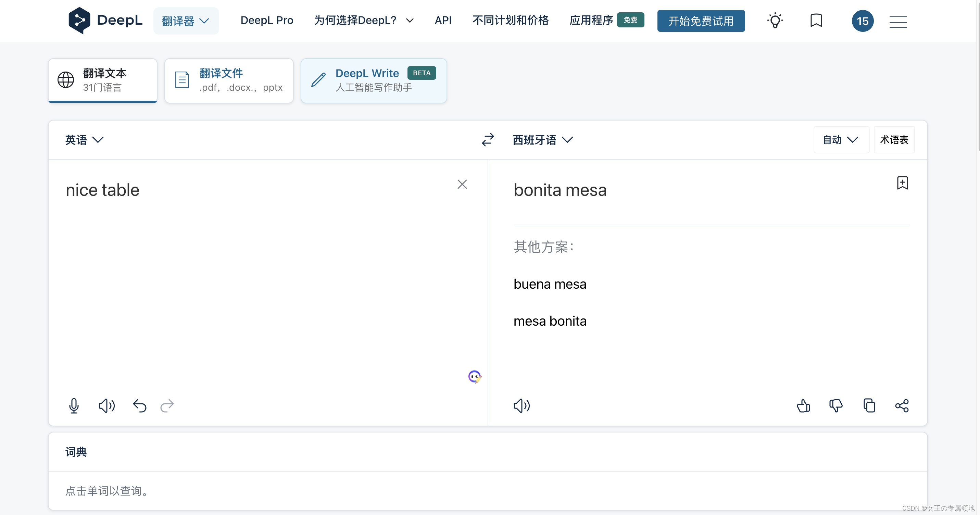Select alternative translation mesa bonita

550,321
